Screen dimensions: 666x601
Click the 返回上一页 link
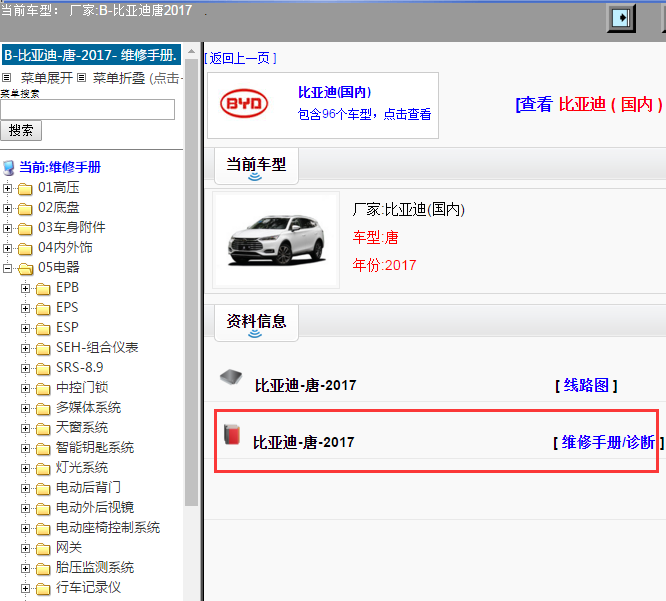click(240, 58)
